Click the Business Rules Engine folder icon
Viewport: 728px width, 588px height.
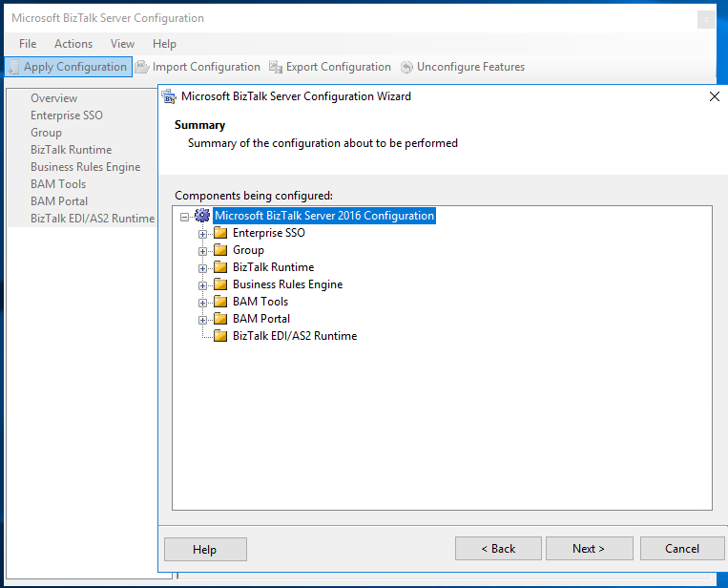[220, 284]
